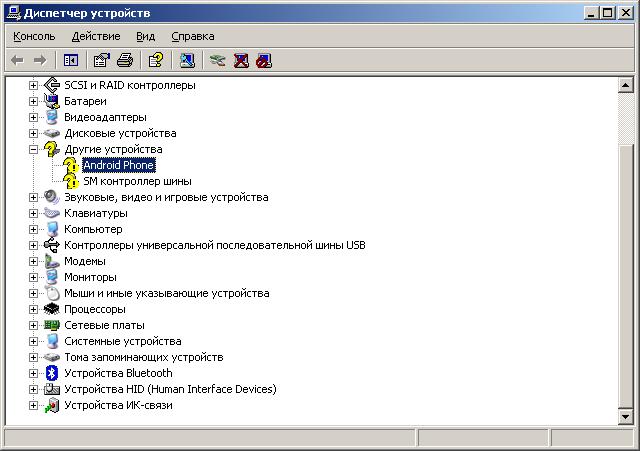Click Другие устройства question mark icon

point(52,149)
